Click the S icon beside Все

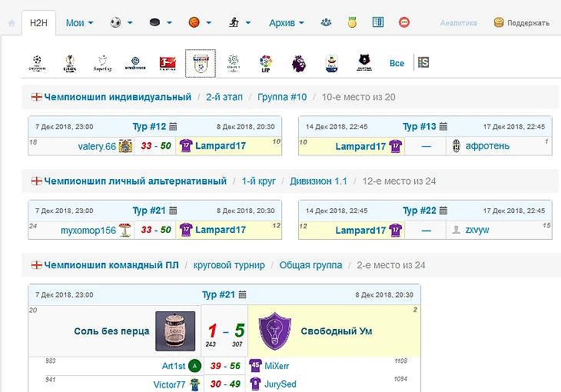tap(423, 62)
